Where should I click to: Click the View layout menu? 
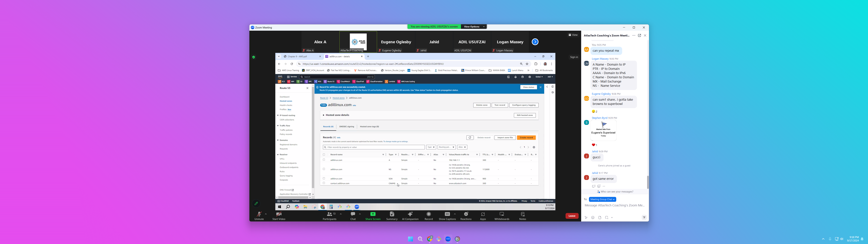[573, 35]
